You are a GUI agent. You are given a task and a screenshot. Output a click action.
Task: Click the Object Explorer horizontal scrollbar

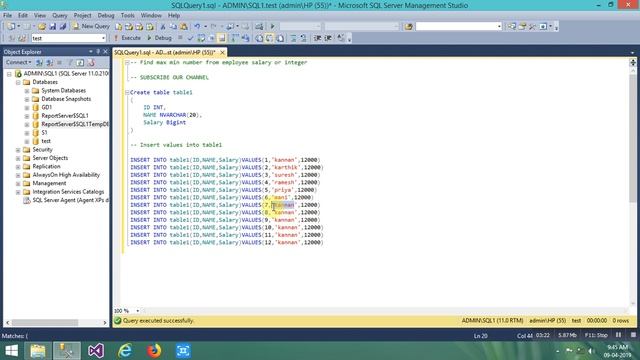(x=45, y=322)
